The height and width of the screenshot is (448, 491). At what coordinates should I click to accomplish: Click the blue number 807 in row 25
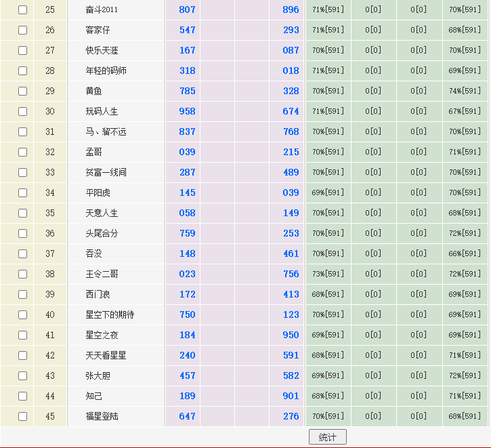pos(187,10)
